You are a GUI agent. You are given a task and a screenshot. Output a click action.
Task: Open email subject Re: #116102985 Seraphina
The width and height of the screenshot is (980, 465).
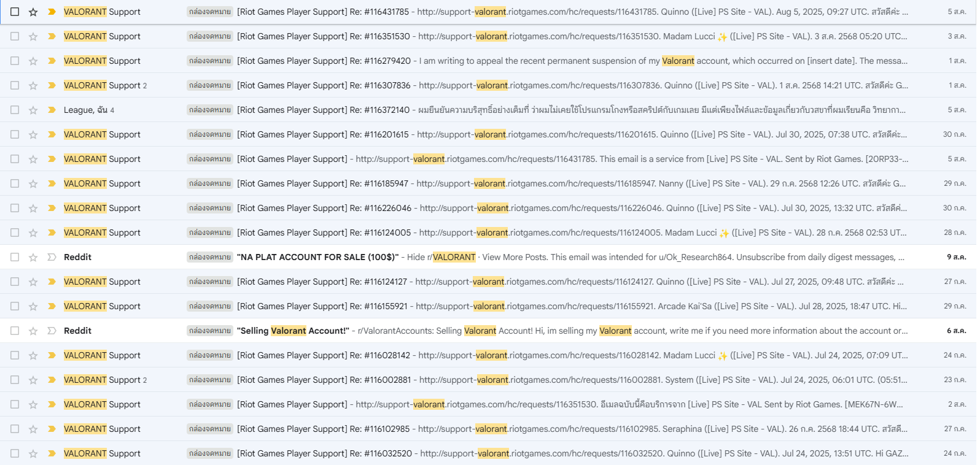pos(324,429)
